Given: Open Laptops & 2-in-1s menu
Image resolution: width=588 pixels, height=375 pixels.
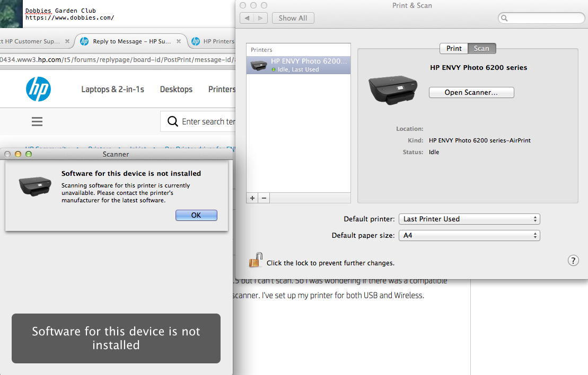Looking at the screenshot, I should click(112, 89).
